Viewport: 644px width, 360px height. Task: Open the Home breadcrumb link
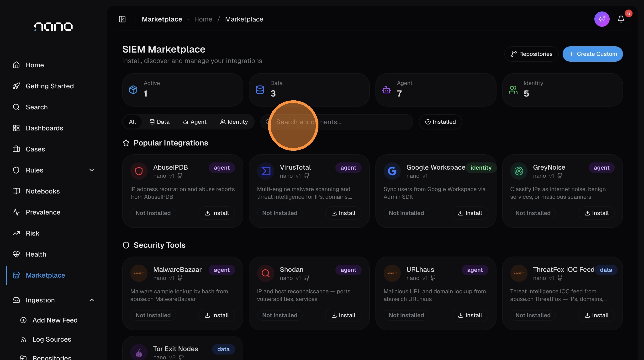pyautogui.click(x=203, y=19)
